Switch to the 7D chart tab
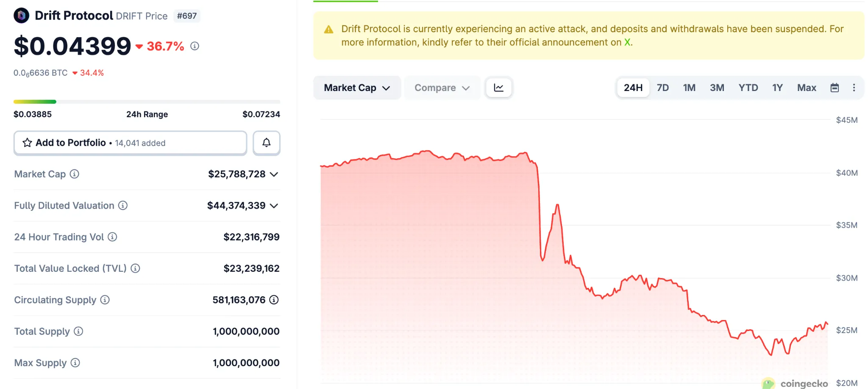Image resolution: width=868 pixels, height=389 pixels. (662, 88)
